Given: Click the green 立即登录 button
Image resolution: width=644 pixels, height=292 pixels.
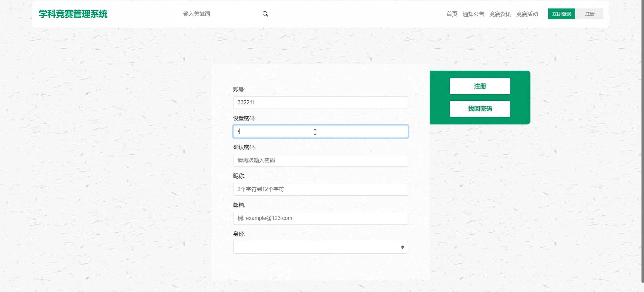Looking at the screenshot, I should click(561, 14).
